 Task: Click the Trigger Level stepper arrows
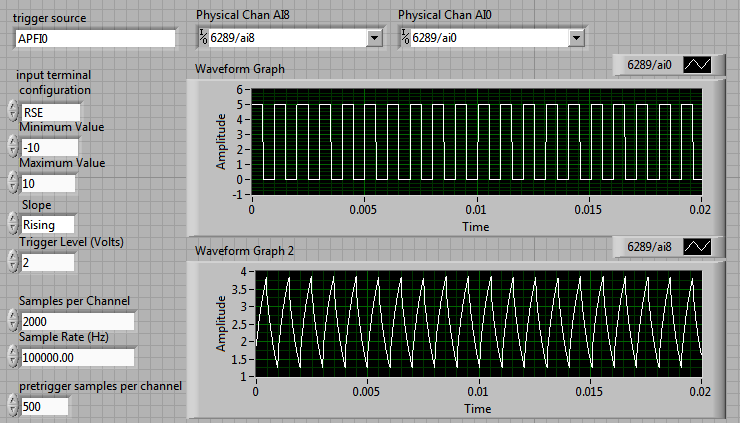pos(13,261)
